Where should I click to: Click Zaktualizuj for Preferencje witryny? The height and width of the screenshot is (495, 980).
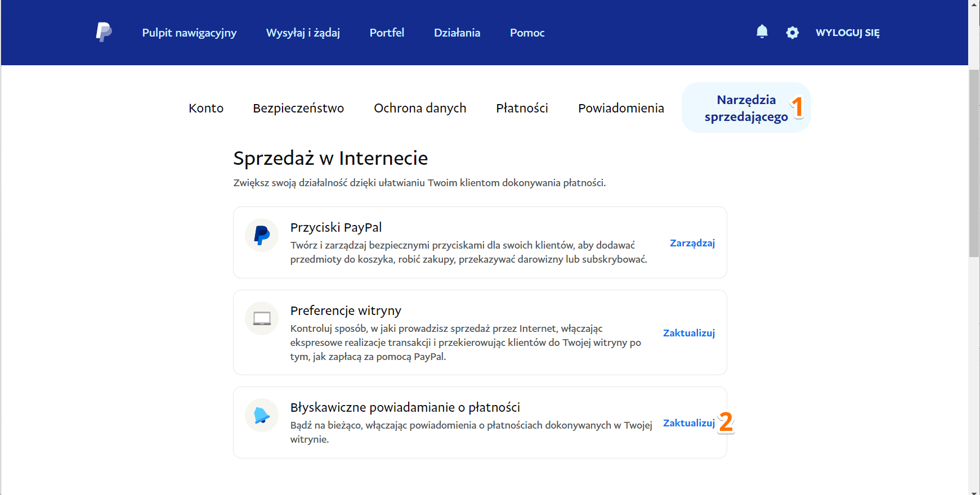tap(689, 333)
